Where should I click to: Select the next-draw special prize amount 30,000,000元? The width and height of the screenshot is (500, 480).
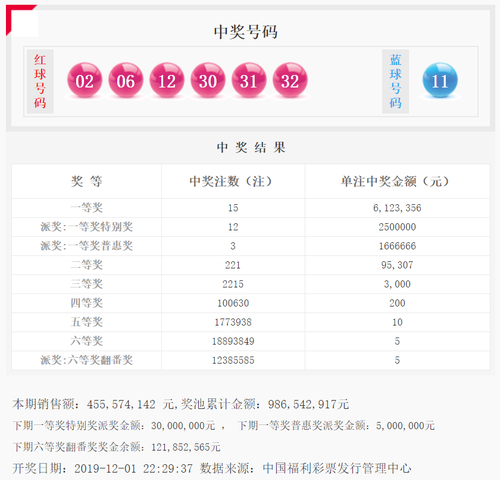(x=183, y=426)
